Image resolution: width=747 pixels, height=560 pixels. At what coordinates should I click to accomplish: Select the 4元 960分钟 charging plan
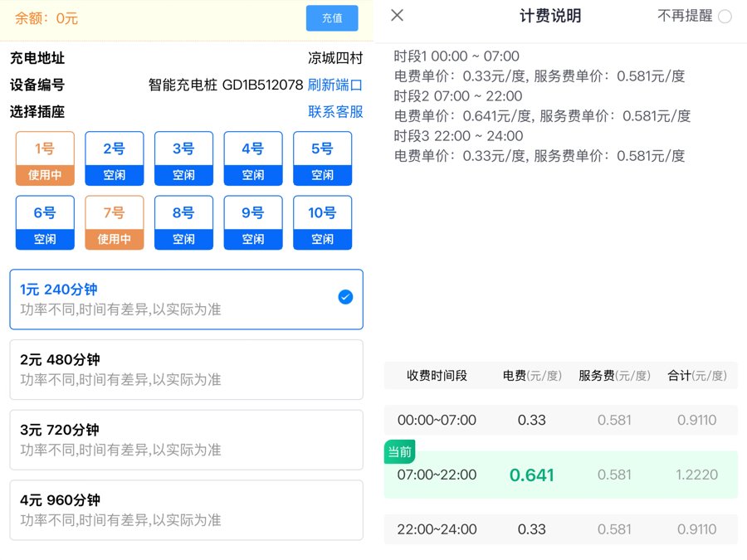coord(187,509)
